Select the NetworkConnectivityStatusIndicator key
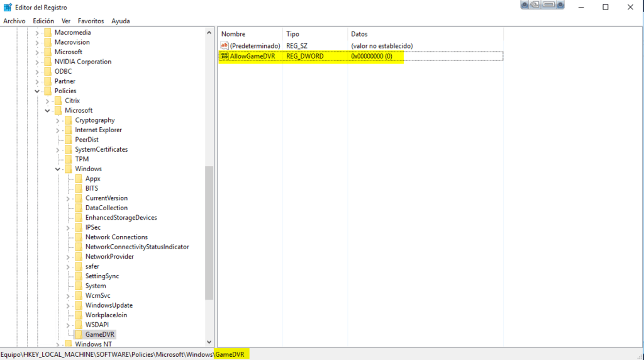Image resolution: width=644 pixels, height=360 pixels. click(x=137, y=247)
